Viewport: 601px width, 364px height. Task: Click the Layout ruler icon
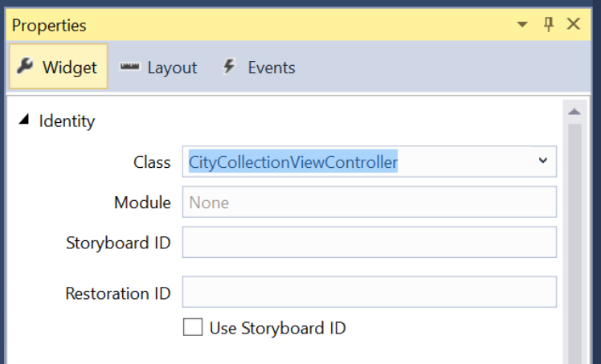click(130, 67)
